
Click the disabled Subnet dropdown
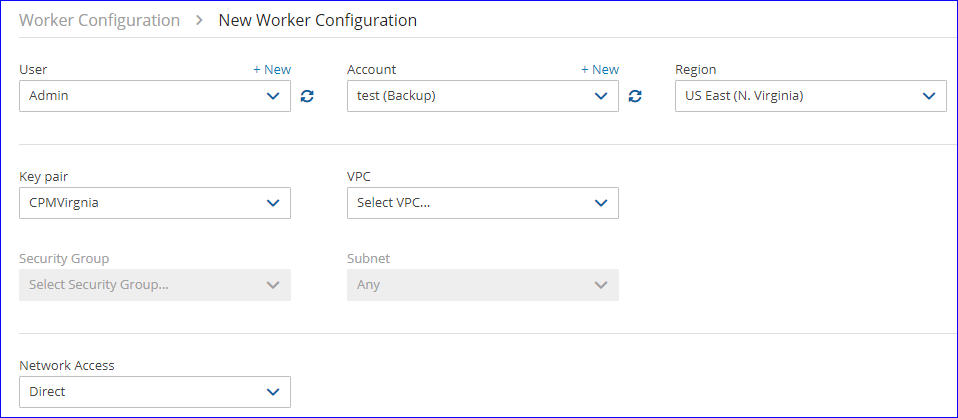coord(482,285)
